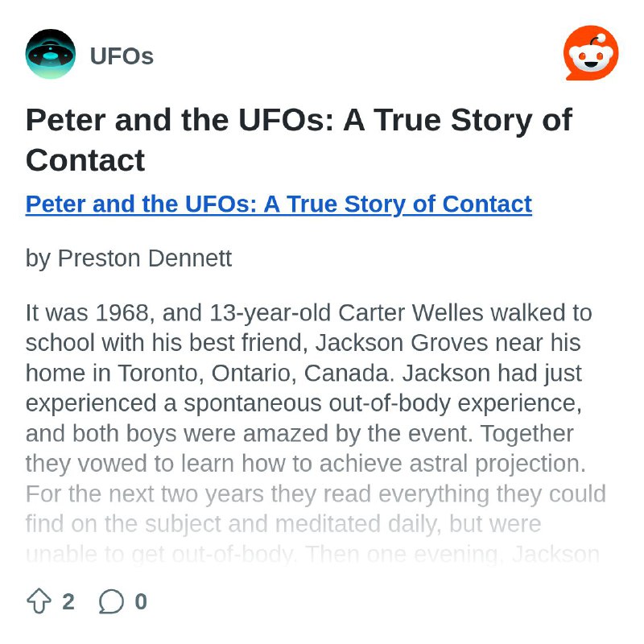
Task: Click the comment count number 0
Action: point(141,601)
